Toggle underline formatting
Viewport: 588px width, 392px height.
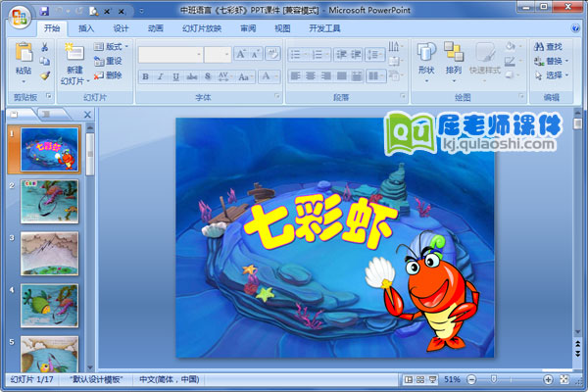pos(175,76)
